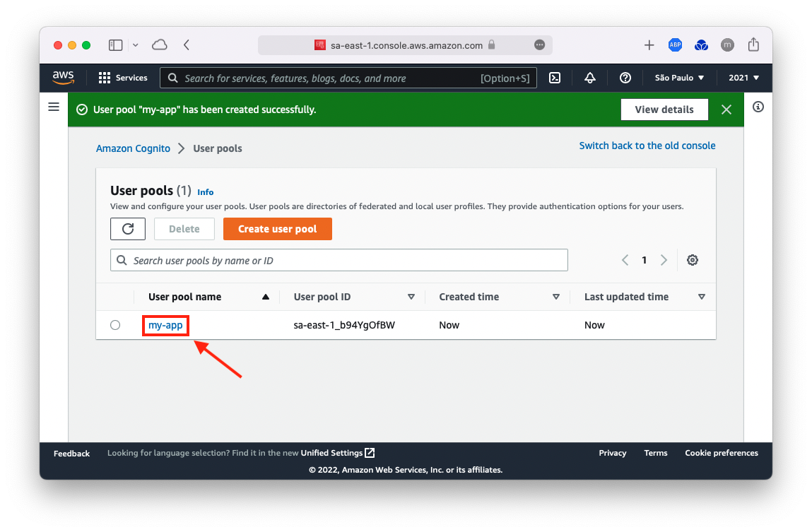The image size is (812, 532).
Task: Open Cookie preferences
Action: coord(722,453)
